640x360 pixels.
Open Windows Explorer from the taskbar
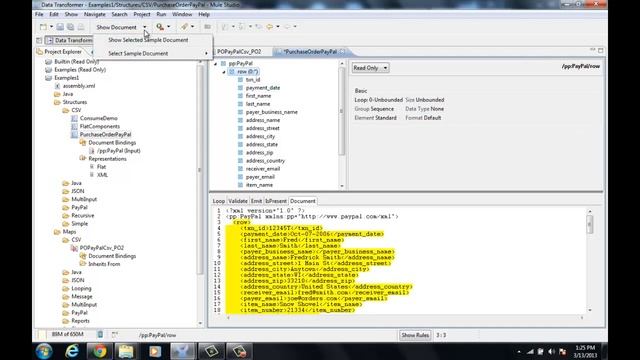(127, 351)
